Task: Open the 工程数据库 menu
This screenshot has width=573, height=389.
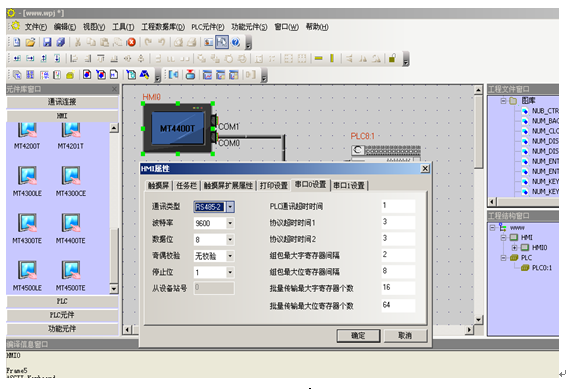Action: 163,27
